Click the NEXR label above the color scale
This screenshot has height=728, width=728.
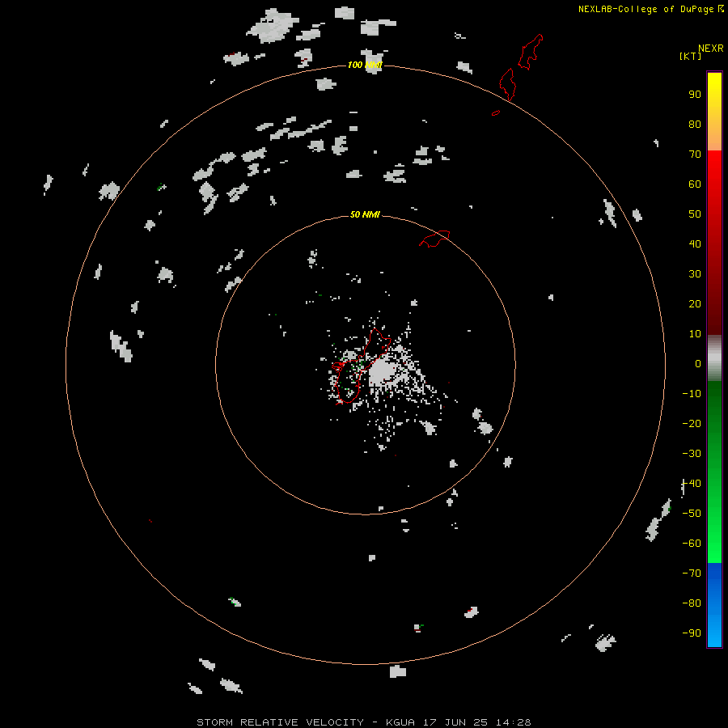pos(710,49)
